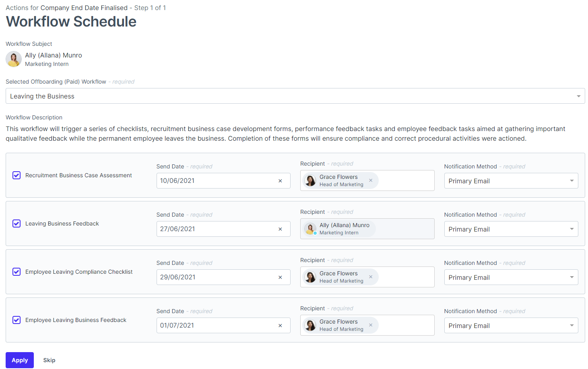
Task: Uncheck Leaving Business Feedback checkbox
Action: point(17,223)
